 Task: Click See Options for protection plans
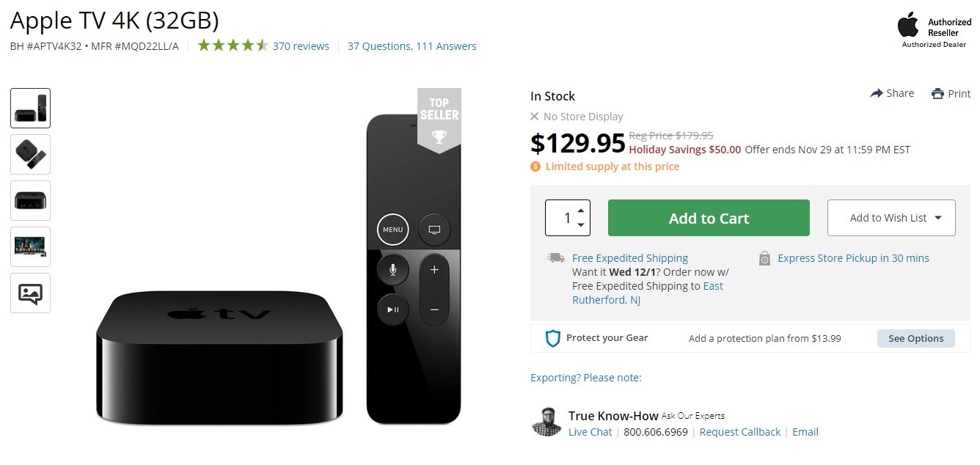click(x=915, y=338)
